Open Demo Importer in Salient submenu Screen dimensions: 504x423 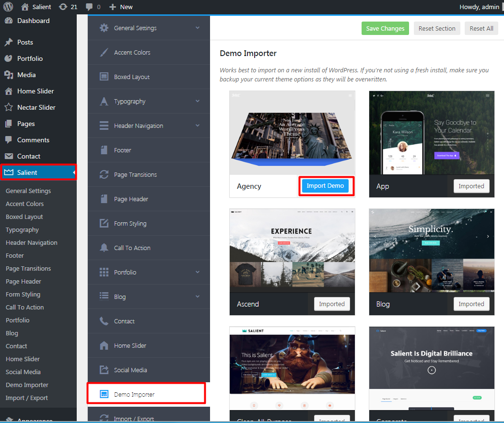(27, 385)
